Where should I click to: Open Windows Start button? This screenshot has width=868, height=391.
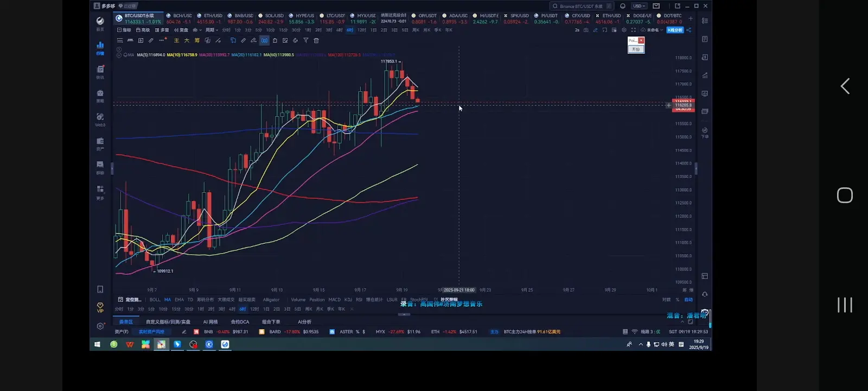pos(98,344)
